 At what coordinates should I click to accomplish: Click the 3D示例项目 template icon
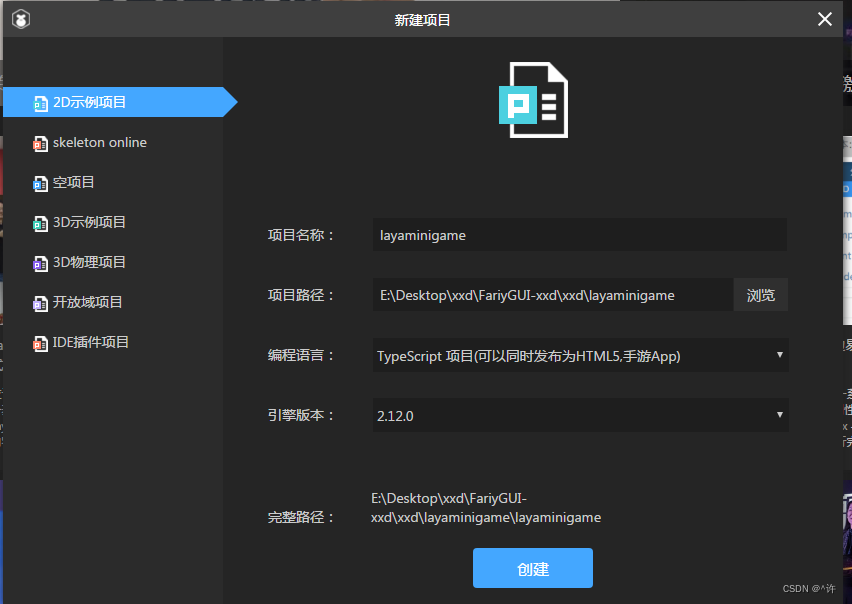(x=40, y=223)
